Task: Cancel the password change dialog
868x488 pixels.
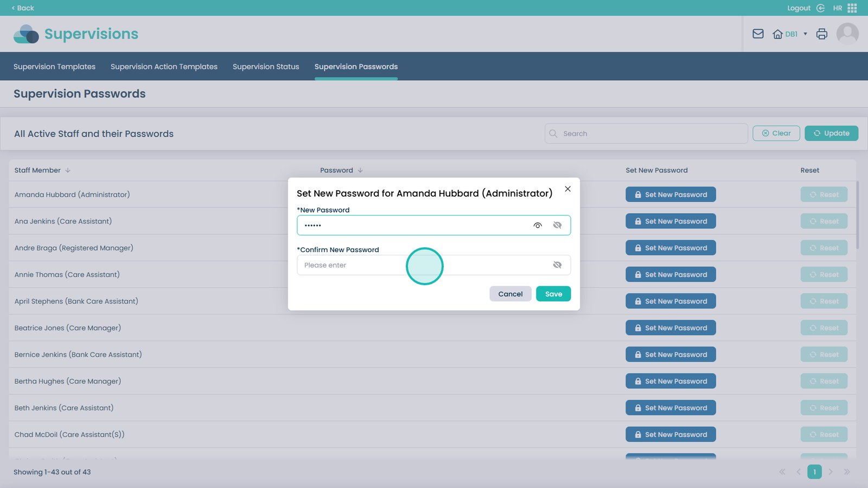Action: [x=510, y=294]
